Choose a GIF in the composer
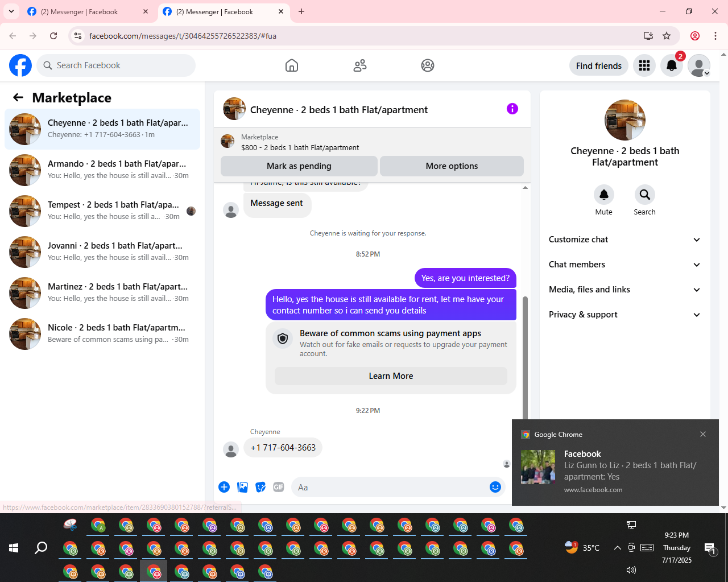This screenshot has width=728, height=582. point(279,487)
